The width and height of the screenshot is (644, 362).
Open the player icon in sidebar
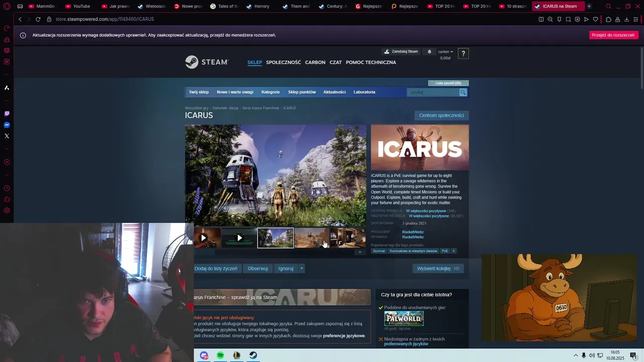(x=7, y=162)
